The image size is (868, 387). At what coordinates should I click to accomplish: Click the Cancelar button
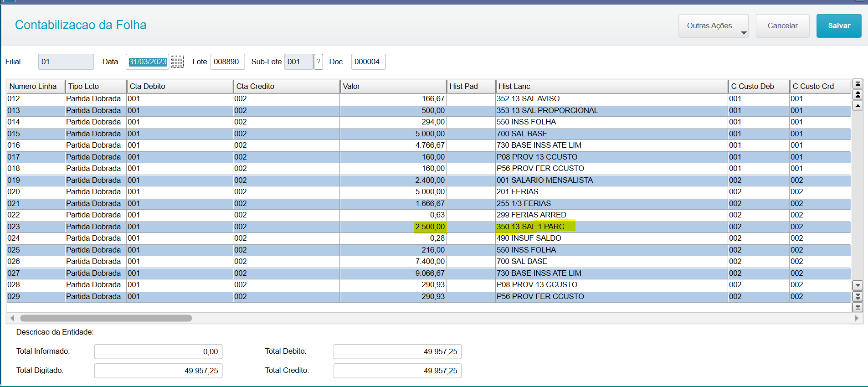pyautogui.click(x=782, y=26)
